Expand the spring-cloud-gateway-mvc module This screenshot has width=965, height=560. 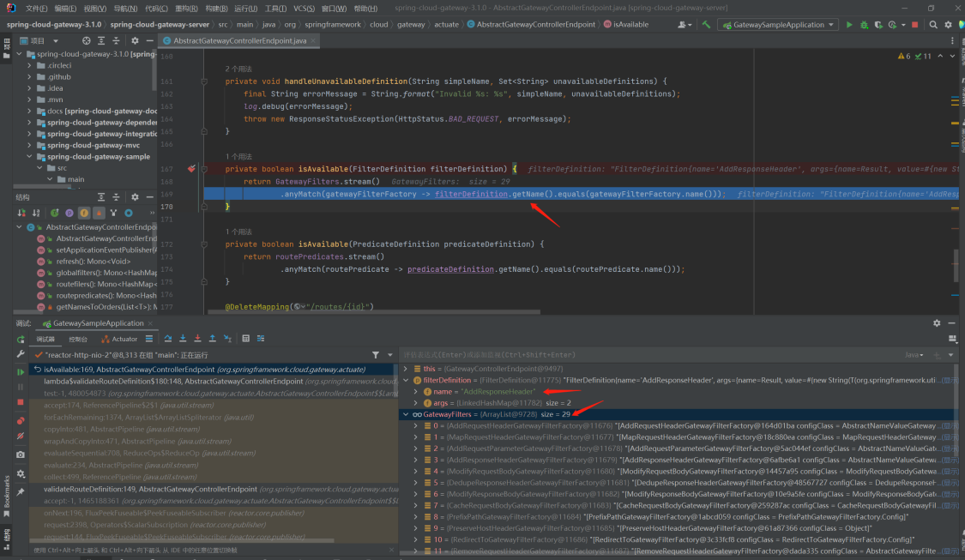click(29, 145)
